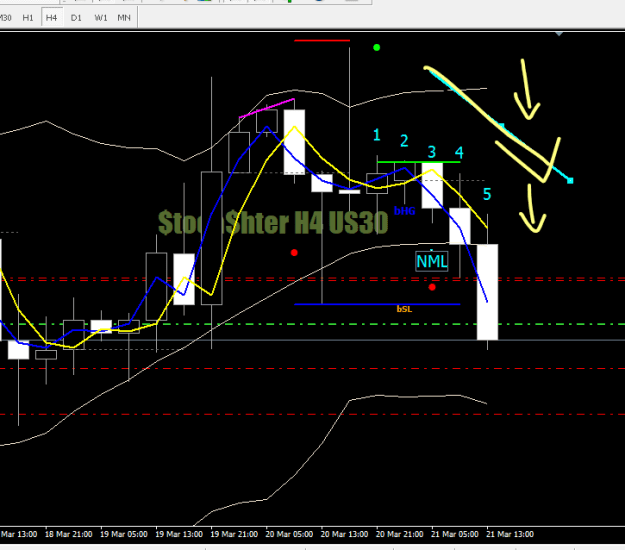This screenshot has height=550, width=625.
Task: Click the orange bSL label
Action: coord(404,309)
